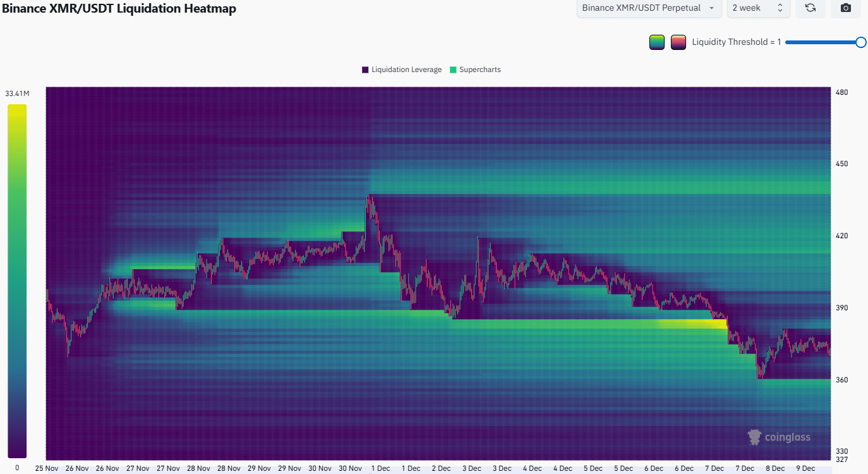This screenshot has height=474, width=868.
Task: Click the 25 Nov date axis label
Action: pos(47,468)
